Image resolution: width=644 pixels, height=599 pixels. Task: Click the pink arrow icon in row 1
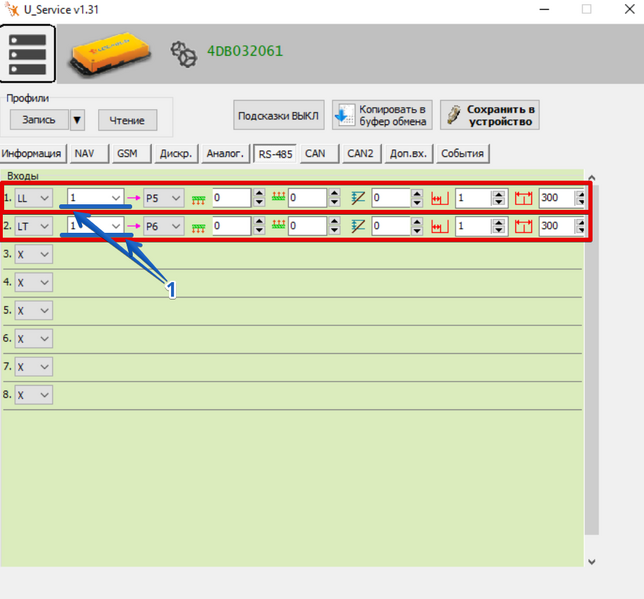pyautogui.click(x=133, y=198)
